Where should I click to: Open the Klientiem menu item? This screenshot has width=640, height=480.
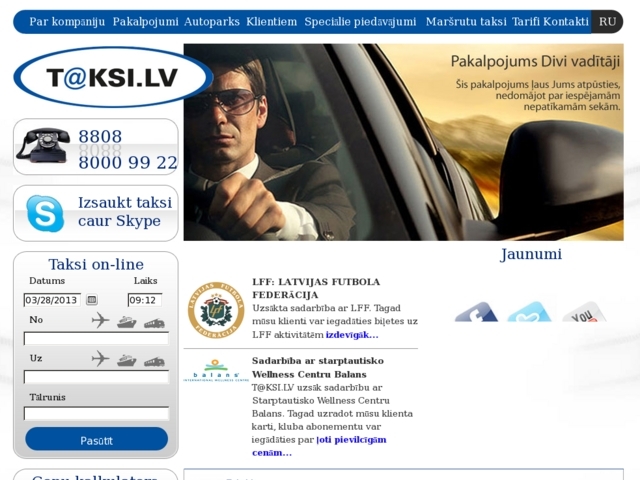(271, 22)
